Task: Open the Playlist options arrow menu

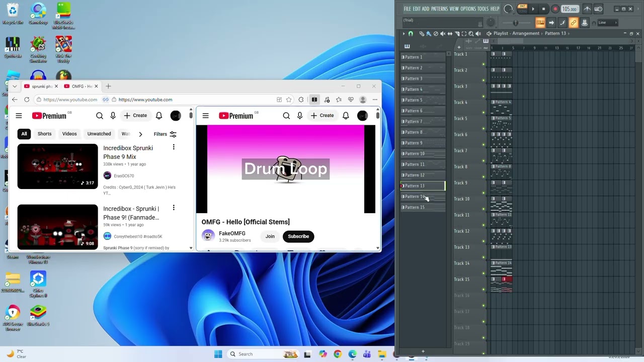Action: (x=404, y=34)
